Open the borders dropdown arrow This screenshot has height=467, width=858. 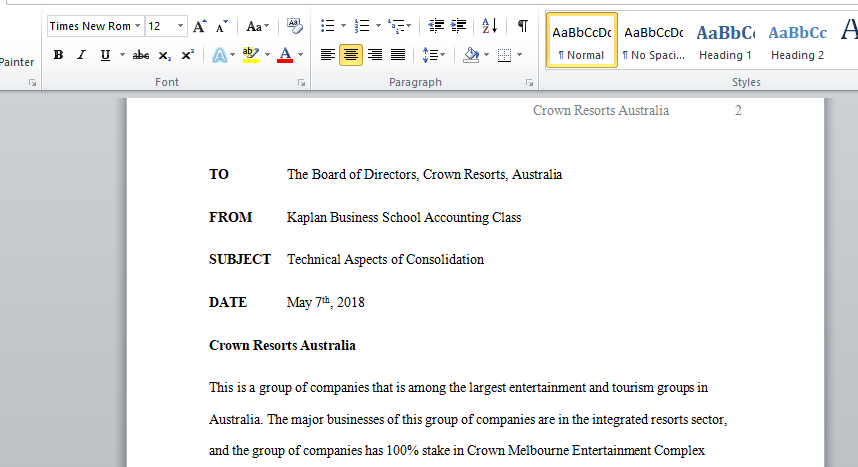pyautogui.click(x=519, y=55)
